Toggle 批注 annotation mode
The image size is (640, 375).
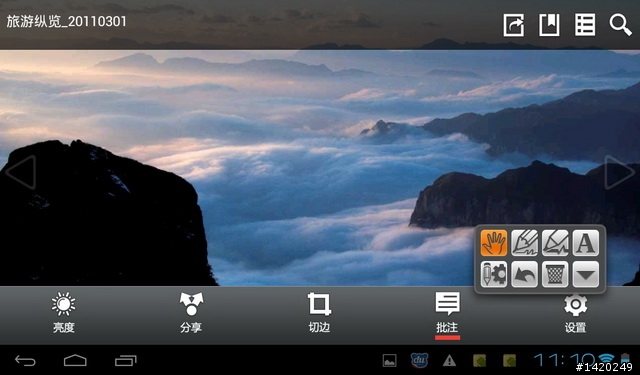(x=447, y=313)
